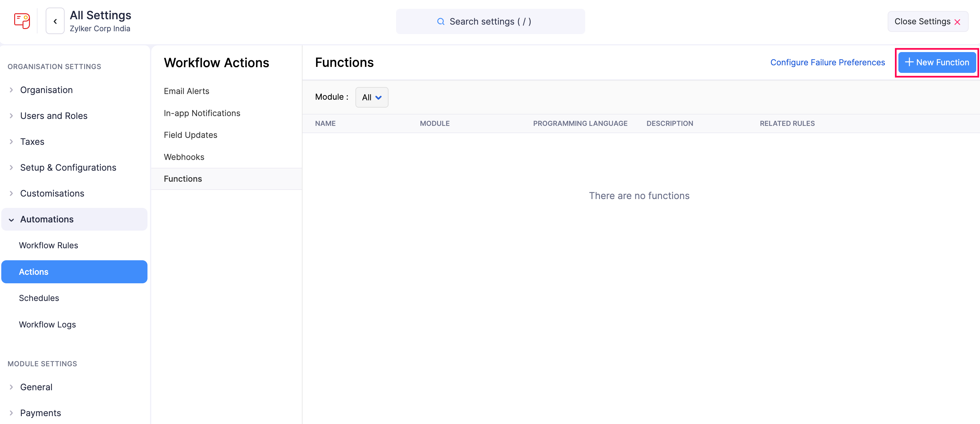Focus the Search settings field
The width and height of the screenshot is (980, 424).
[x=490, y=22]
